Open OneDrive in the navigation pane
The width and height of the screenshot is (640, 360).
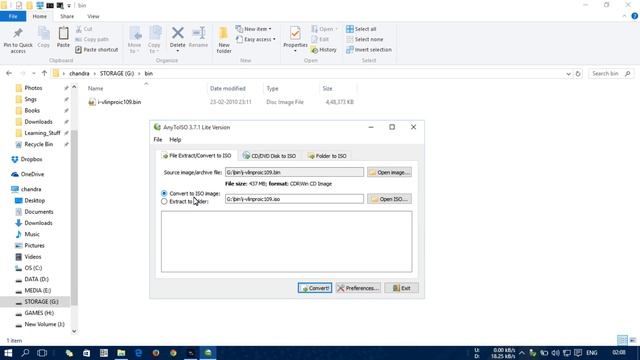tap(32, 174)
